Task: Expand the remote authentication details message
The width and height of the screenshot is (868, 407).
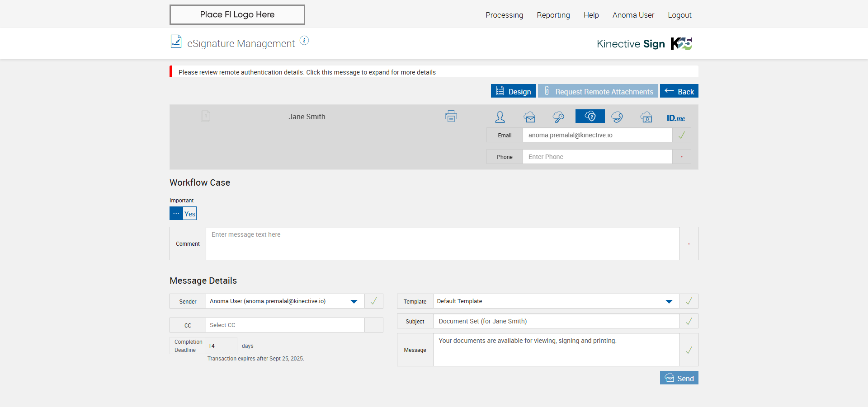Action: coord(307,72)
